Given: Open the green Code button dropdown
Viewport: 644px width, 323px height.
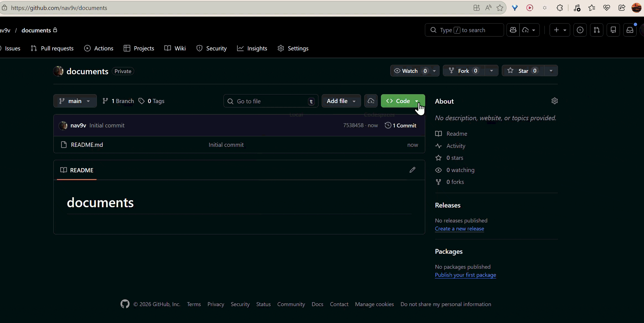Looking at the screenshot, I should pyautogui.click(x=417, y=101).
